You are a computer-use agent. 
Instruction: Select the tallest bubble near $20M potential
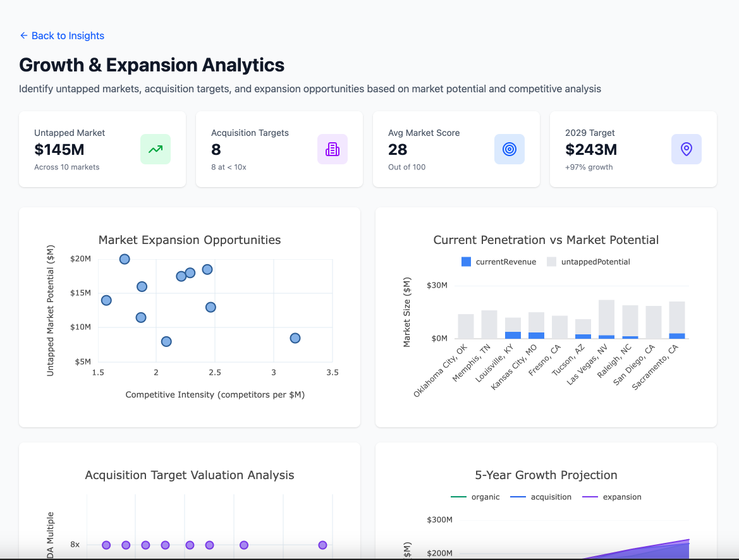pyautogui.click(x=125, y=259)
